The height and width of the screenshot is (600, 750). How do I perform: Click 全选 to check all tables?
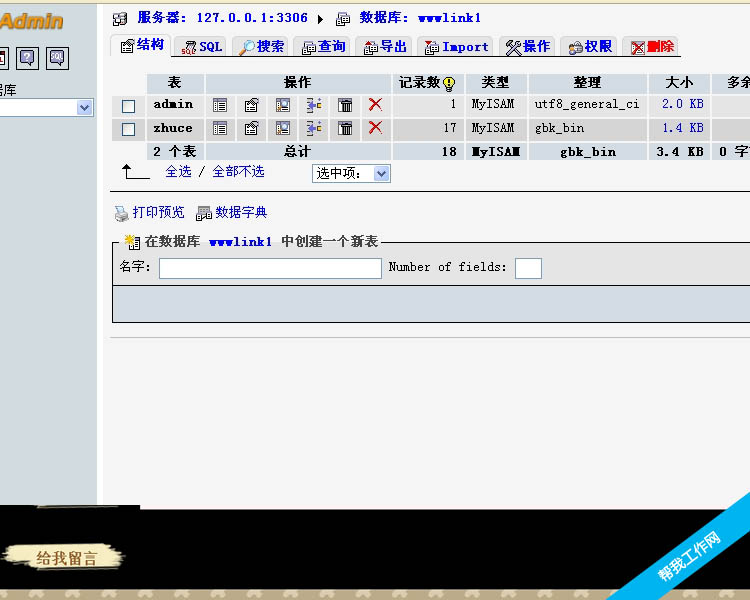click(x=178, y=171)
